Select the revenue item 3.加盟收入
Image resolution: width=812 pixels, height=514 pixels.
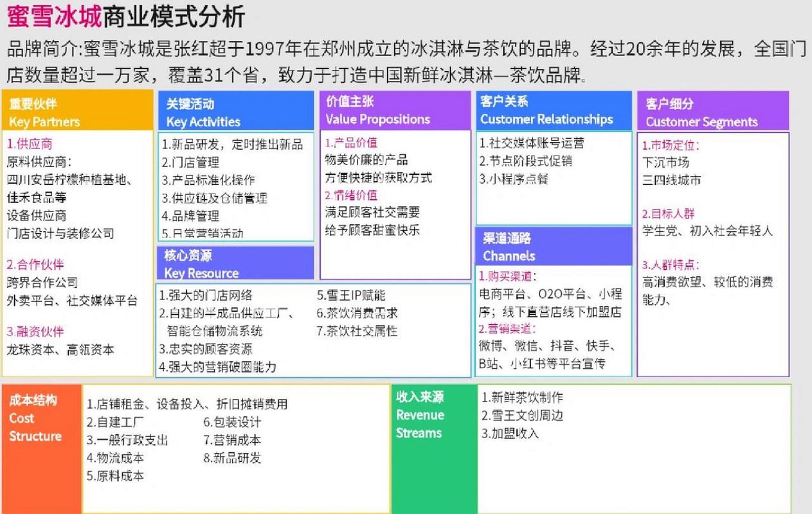pyautogui.click(x=510, y=434)
